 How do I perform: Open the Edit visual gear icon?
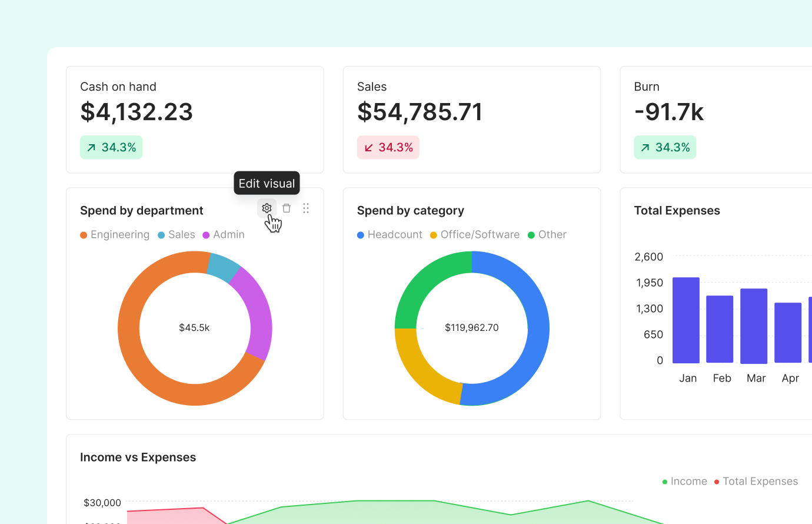(x=267, y=208)
